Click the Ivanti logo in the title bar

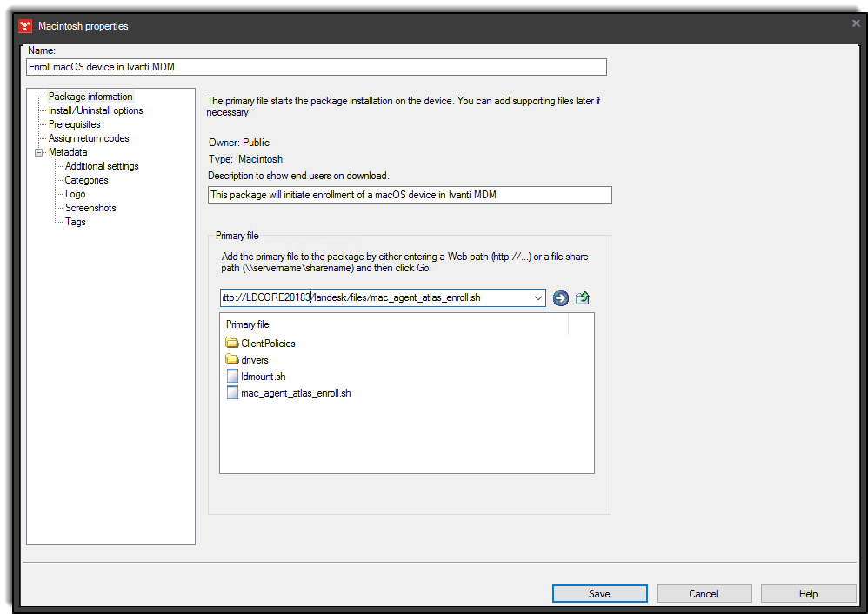coord(24,25)
